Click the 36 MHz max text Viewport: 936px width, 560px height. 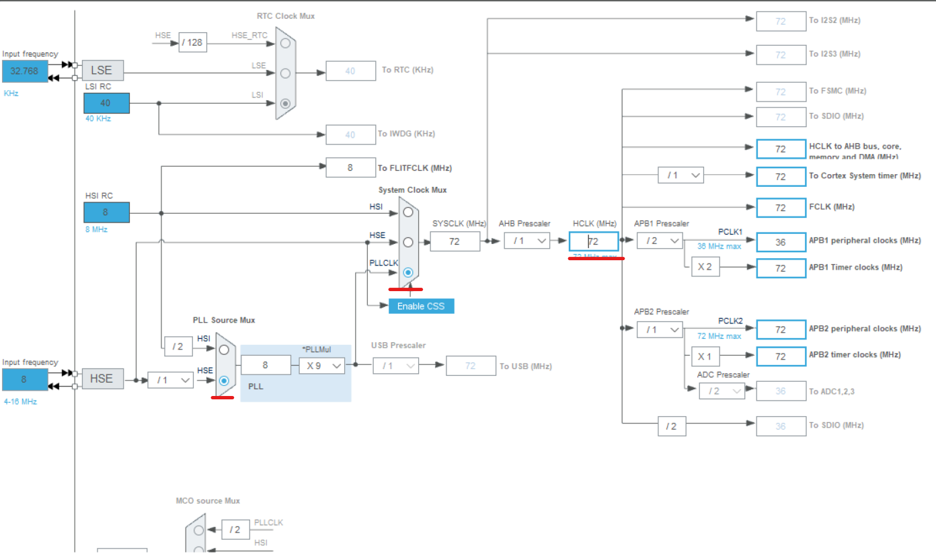click(719, 246)
